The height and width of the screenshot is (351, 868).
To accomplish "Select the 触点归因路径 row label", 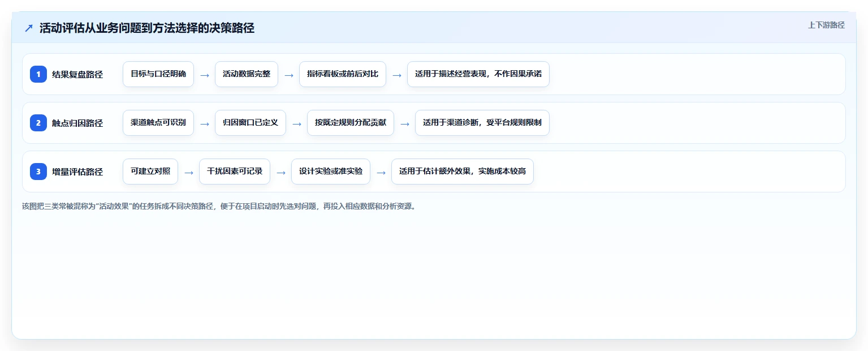I will (x=77, y=123).
